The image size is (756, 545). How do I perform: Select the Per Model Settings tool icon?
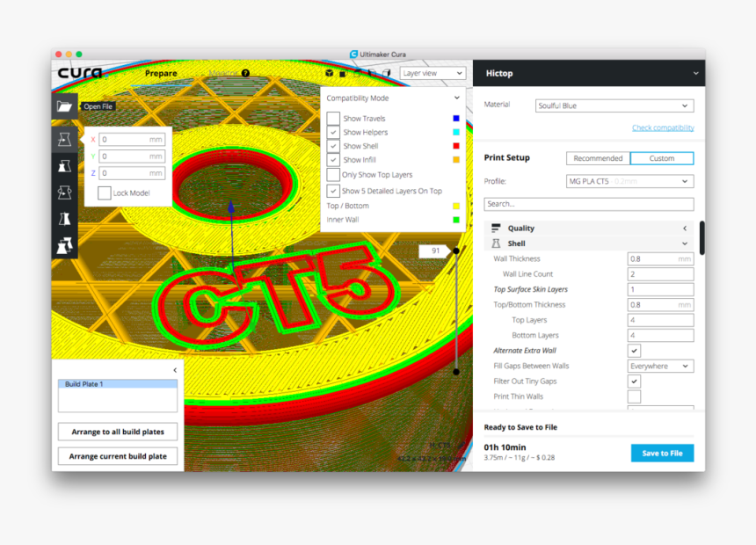[64, 245]
